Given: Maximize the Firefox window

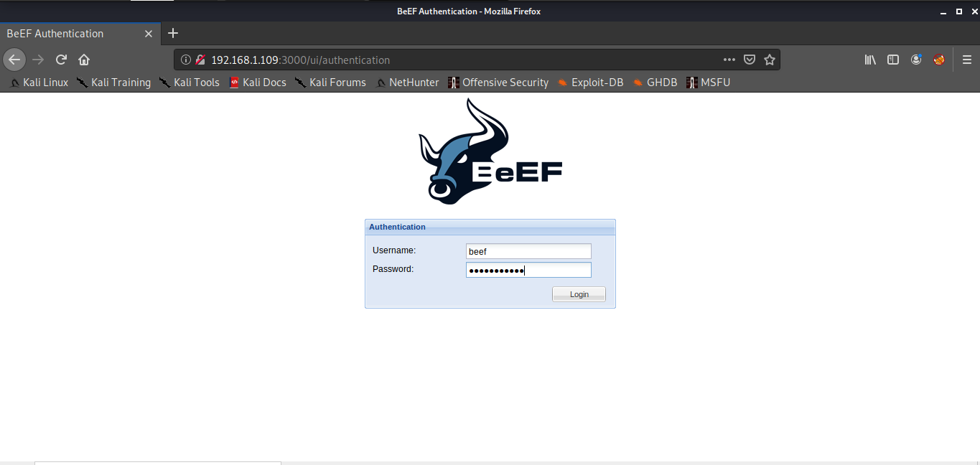Looking at the screenshot, I should tap(958, 11).
